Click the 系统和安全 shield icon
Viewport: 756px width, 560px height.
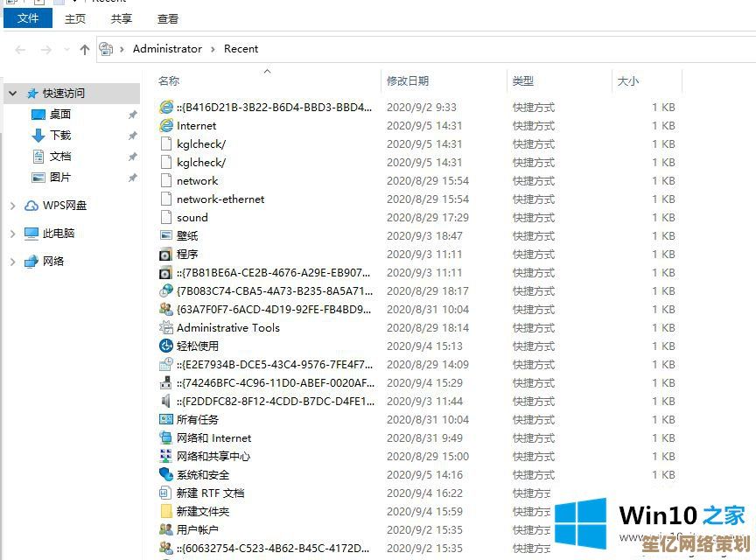coord(166,475)
